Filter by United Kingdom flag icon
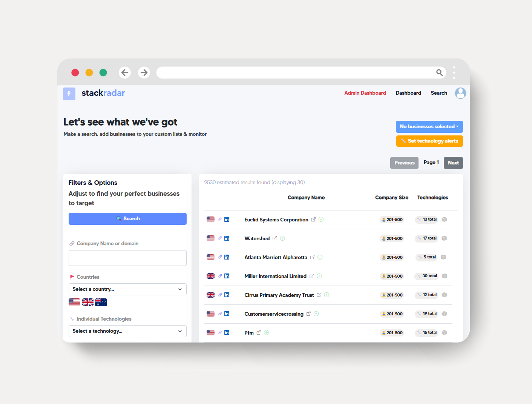This screenshot has width=532, height=404. [x=87, y=302]
